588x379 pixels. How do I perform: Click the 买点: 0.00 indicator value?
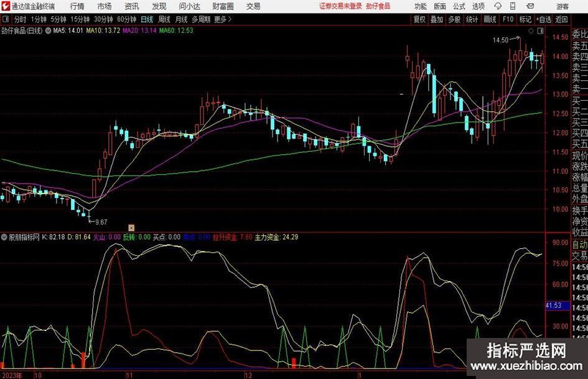point(167,237)
